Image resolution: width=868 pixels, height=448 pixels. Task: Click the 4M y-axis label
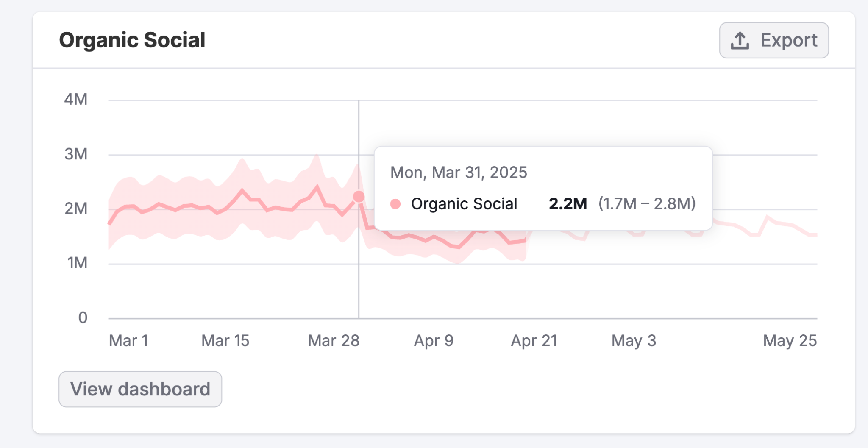coord(75,99)
